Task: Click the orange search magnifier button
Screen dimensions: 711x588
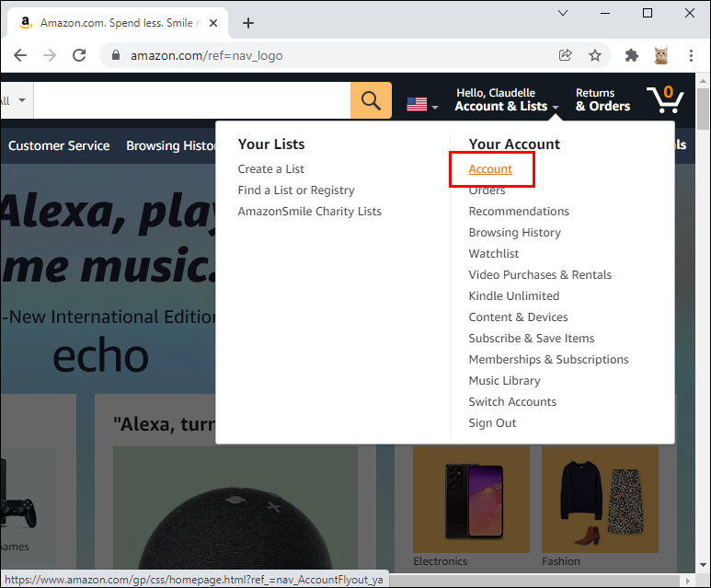Action: (371, 100)
